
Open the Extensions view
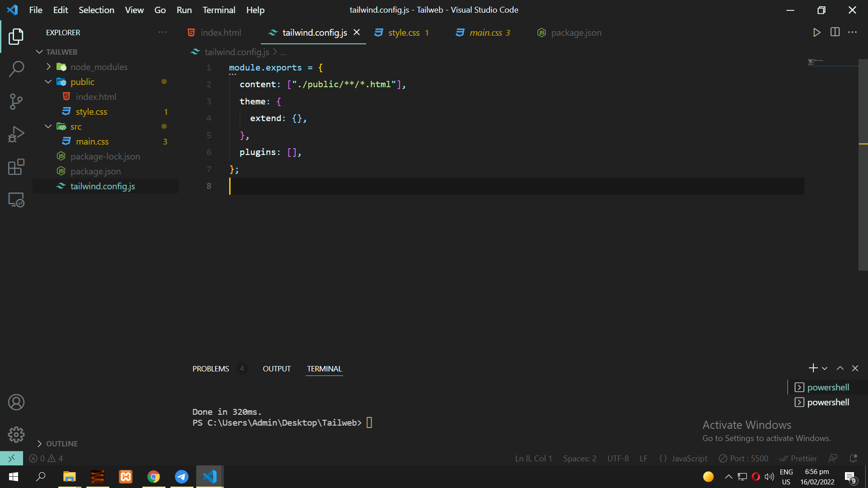[16, 167]
